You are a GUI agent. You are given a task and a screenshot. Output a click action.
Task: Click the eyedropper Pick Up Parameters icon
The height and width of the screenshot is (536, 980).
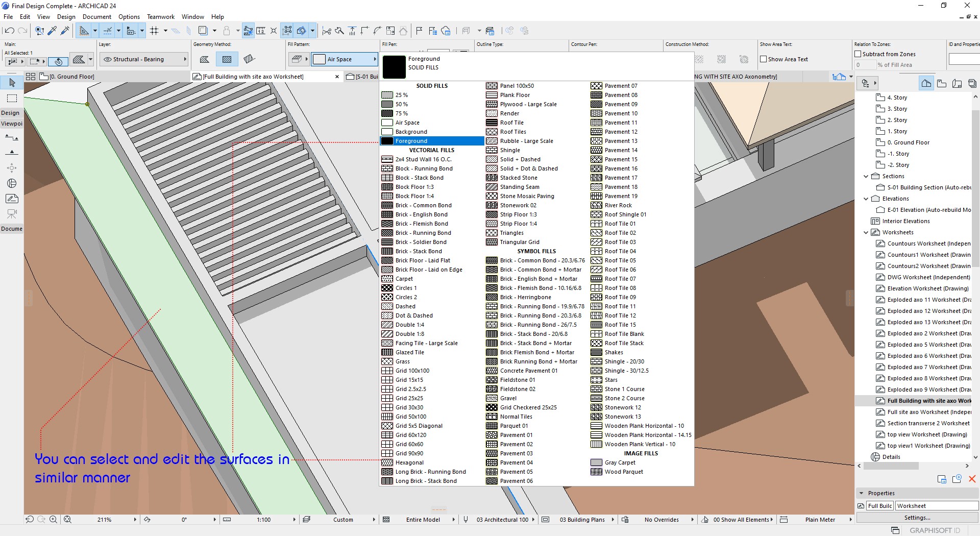click(52, 31)
